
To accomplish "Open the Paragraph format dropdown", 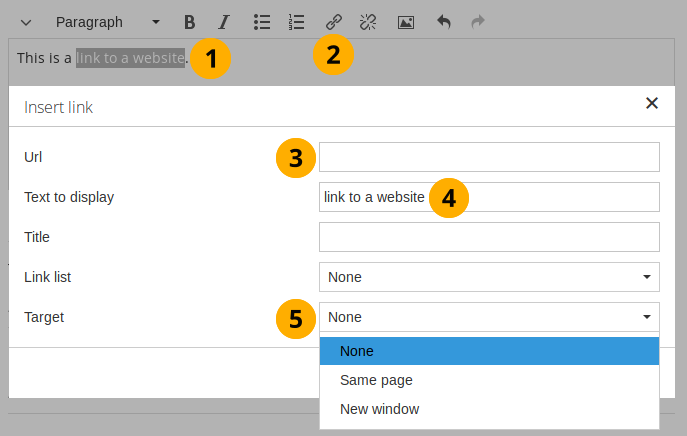I will pyautogui.click(x=107, y=22).
